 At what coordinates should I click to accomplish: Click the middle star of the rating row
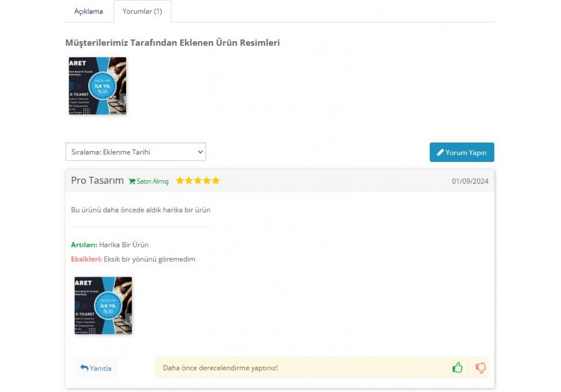tap(198, 180)
